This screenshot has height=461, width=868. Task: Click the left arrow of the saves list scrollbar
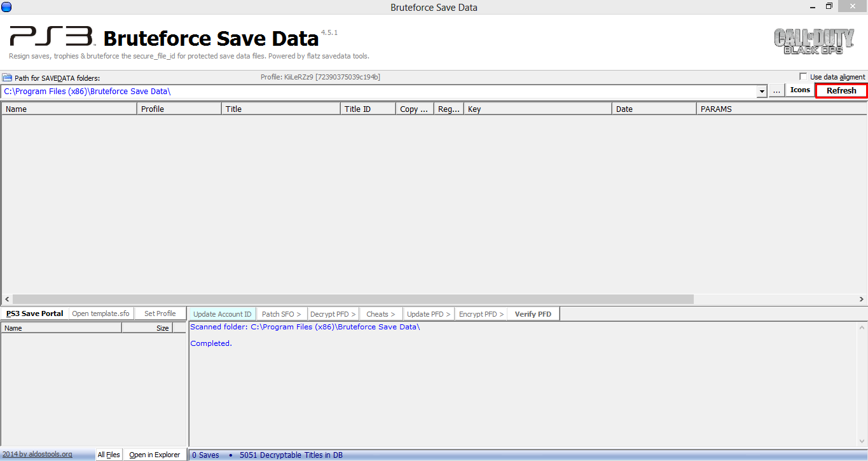point(7,299)
